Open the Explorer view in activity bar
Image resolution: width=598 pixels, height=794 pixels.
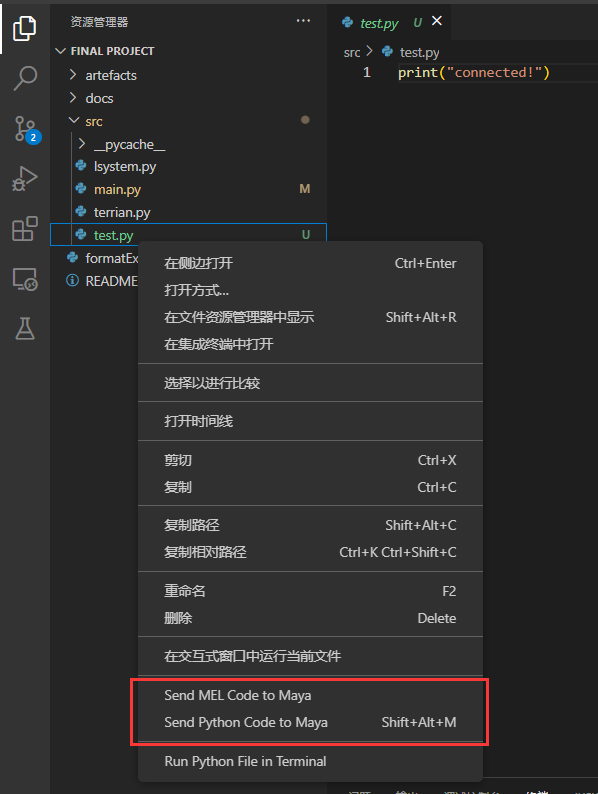pyautogui.click(x=24, y=28)
